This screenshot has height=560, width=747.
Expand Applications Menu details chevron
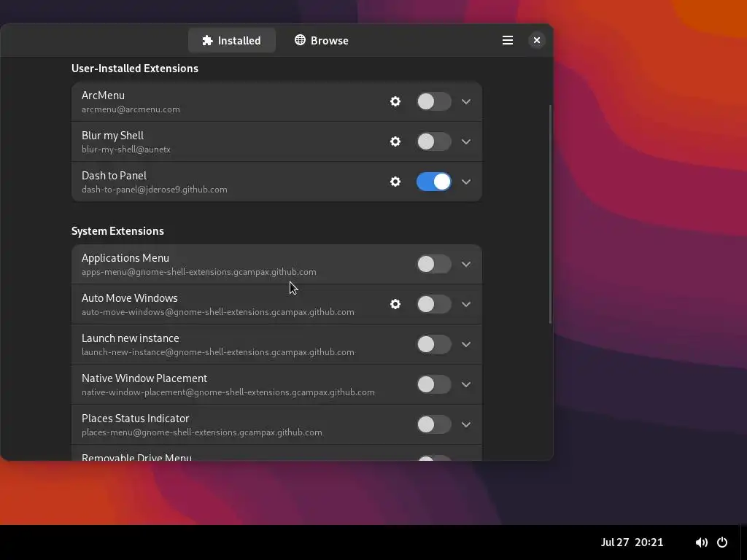tap(466, 264)
